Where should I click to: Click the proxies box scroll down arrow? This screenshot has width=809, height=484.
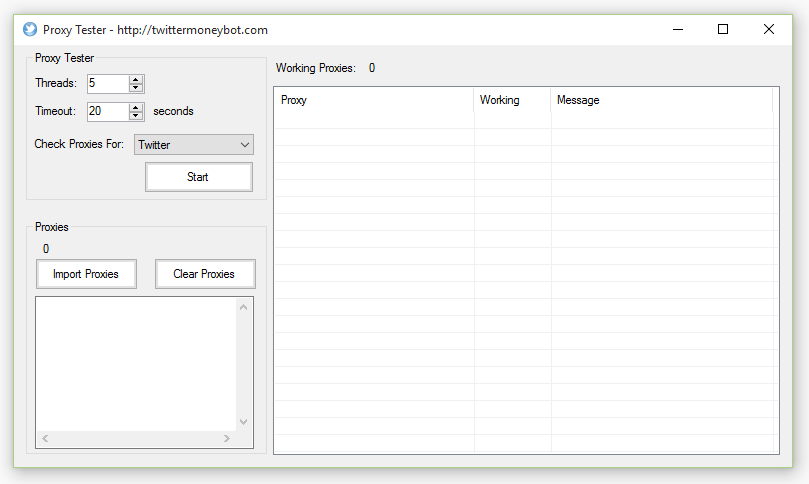[x=244, y=422]
